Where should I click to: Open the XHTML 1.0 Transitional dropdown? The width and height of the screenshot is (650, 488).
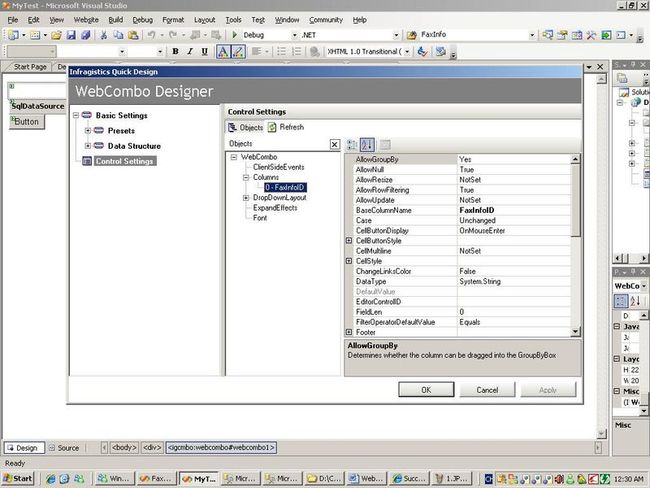pyautogui.click(x=407, y=52)
